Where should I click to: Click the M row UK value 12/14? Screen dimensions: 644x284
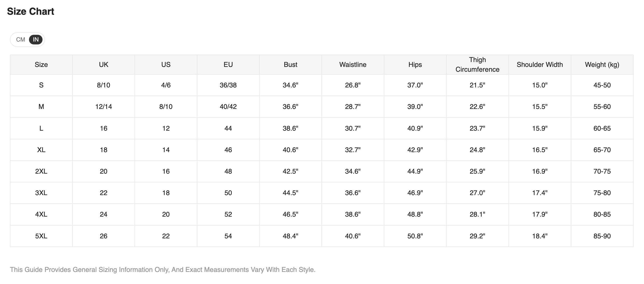(x=103, y=107)
